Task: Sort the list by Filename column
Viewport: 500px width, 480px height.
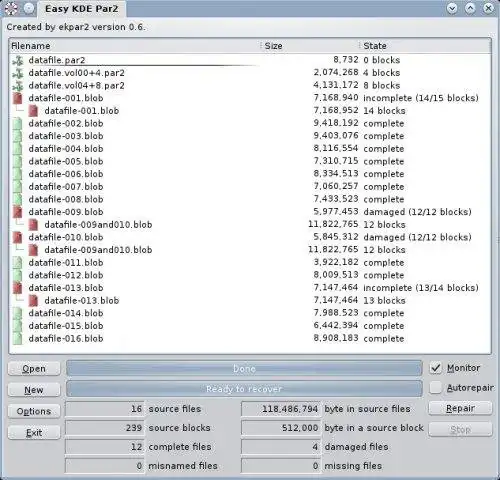Action: (135, 46)
